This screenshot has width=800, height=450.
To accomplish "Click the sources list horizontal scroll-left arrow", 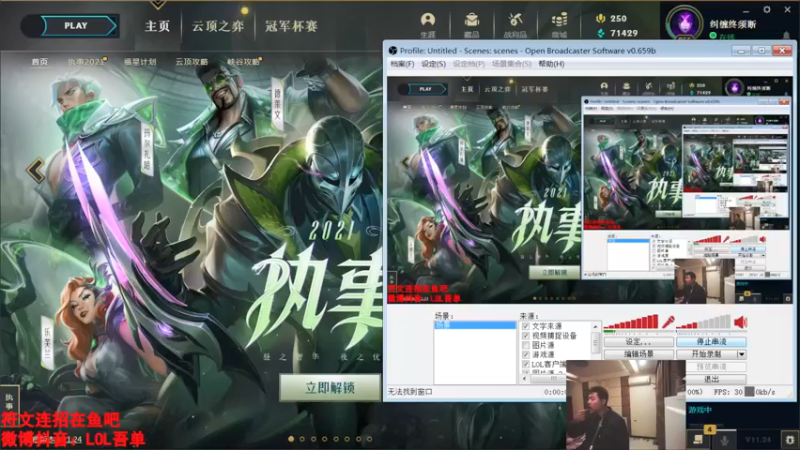I will (524, 379).
